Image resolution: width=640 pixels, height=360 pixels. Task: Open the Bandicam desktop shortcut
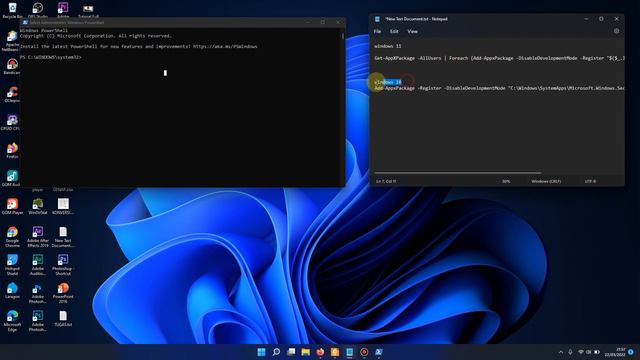pos(11,67)
